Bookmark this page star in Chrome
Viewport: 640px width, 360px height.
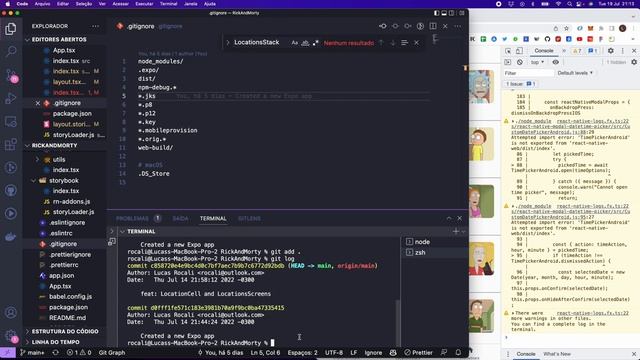coord(567,29)
